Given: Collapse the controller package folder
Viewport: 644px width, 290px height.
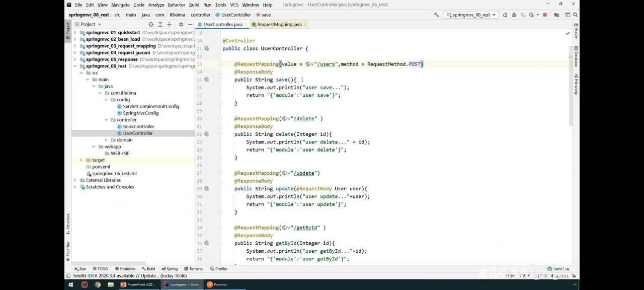Looking at the screenshot, I should point(106,120).
